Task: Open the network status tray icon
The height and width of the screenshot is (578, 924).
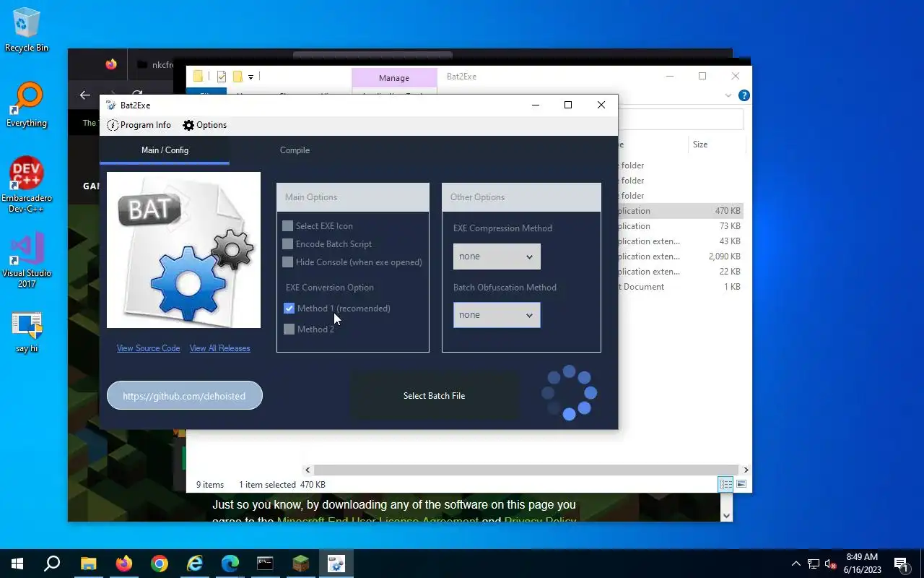Action: tap(814, 564)
